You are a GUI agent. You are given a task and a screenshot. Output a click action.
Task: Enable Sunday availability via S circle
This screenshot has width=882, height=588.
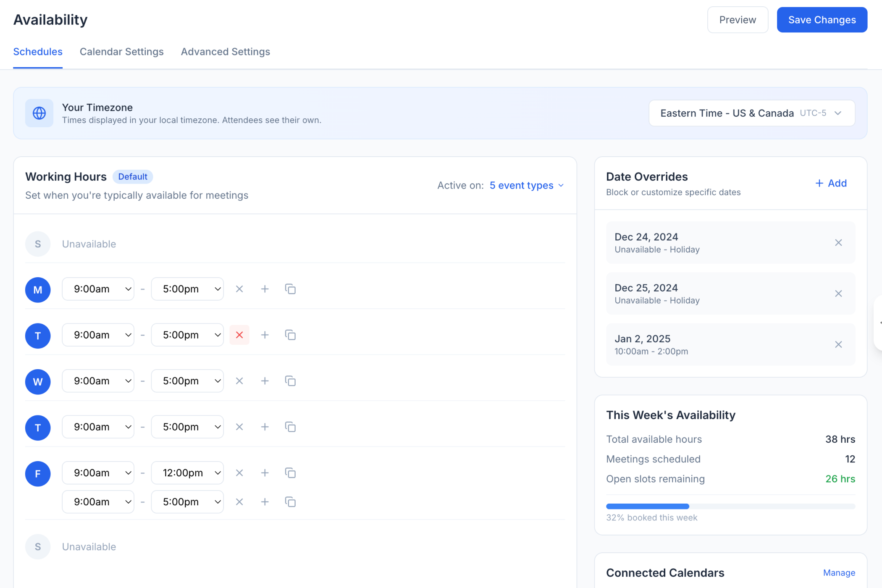tap(38, 244)
